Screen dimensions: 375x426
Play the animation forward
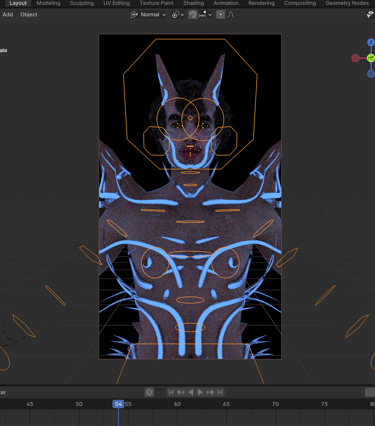[x=200, y=392]
